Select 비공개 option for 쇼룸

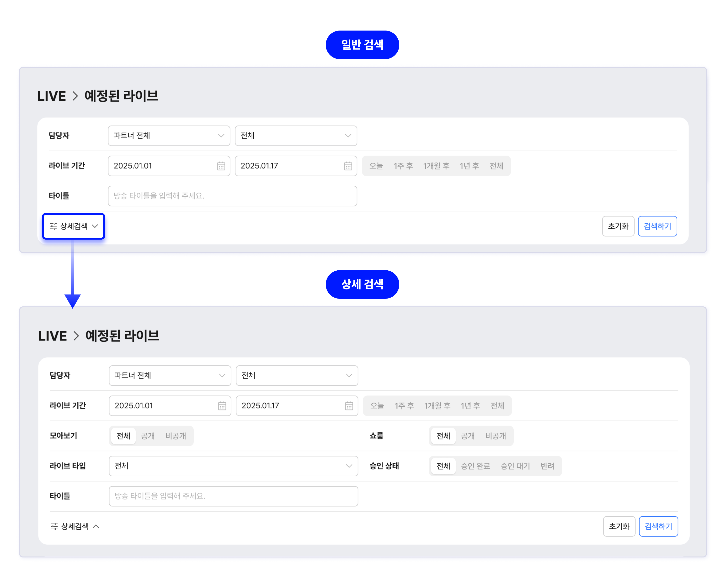click(496, 436)
